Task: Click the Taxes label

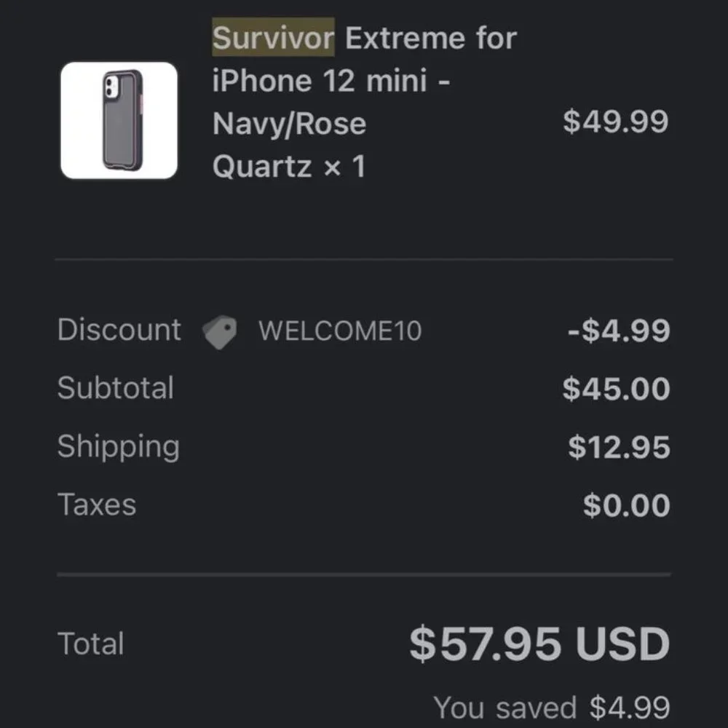Action: pyautogui.click(x=97, y=504)
